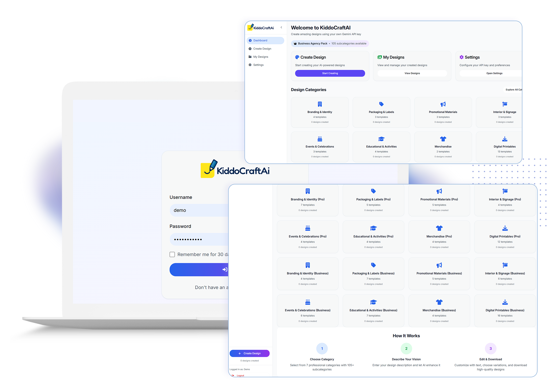Click the Password input field

point(199,239)
